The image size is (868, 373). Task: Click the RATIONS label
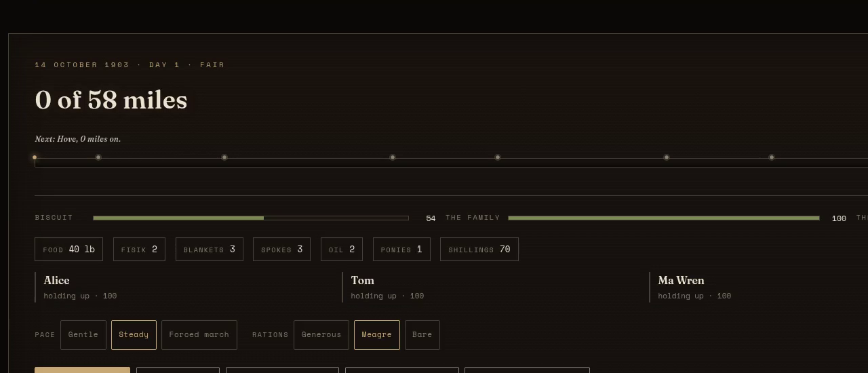coord(270,335)
